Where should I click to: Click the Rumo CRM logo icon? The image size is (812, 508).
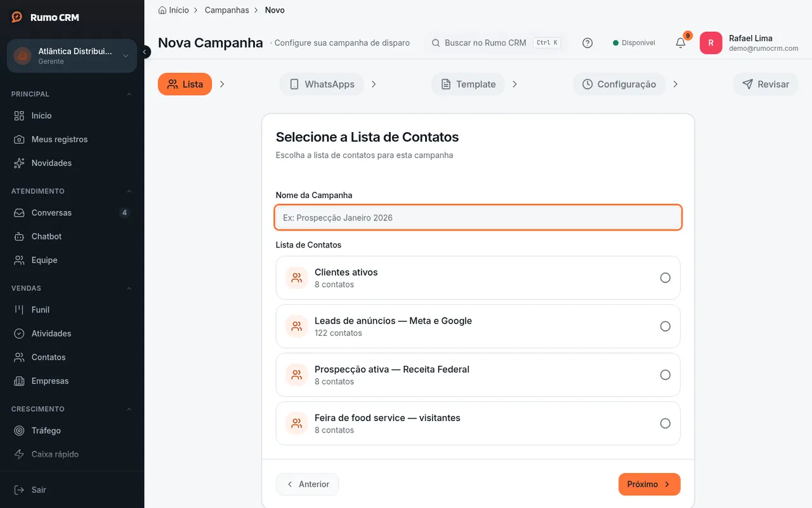(x=17, y=17)
